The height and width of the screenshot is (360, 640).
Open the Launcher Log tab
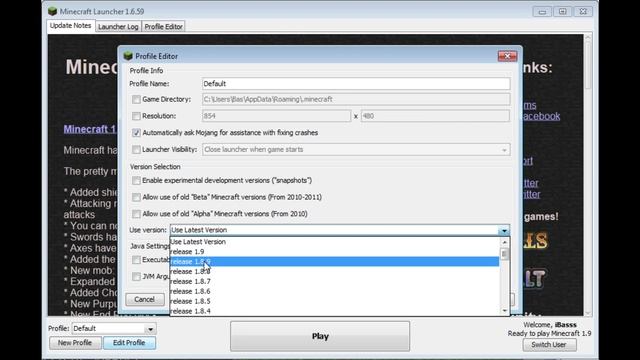tap(118, 27)
